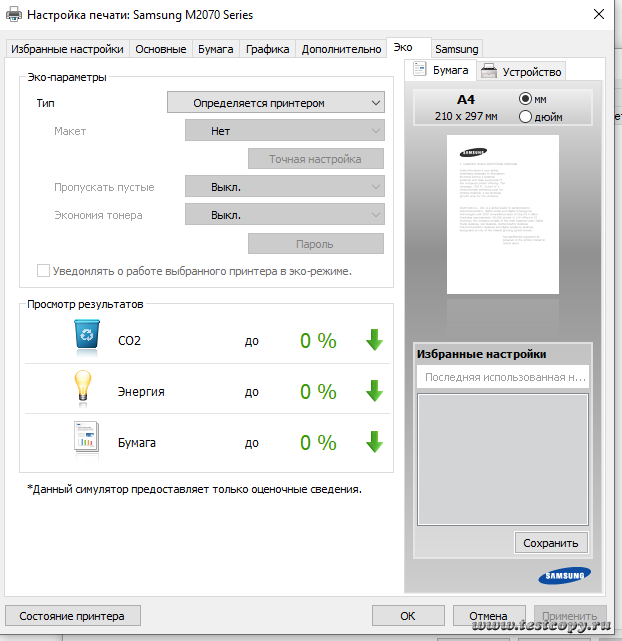This screenshot has width=622, height=641.
Task: Click the printer icon in the title bar
Action: pos(13,15)
